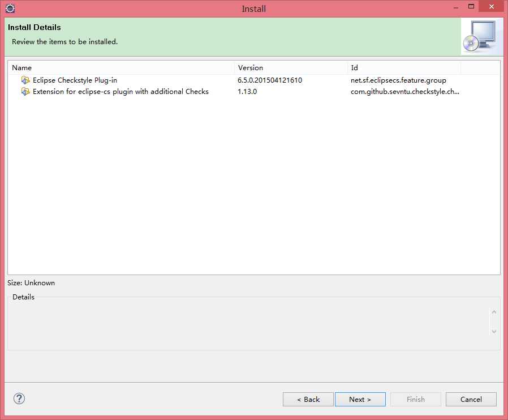Click version 1.13.0 cell
The width and height of the screenshot is (508, 420).
coord(247,92)
